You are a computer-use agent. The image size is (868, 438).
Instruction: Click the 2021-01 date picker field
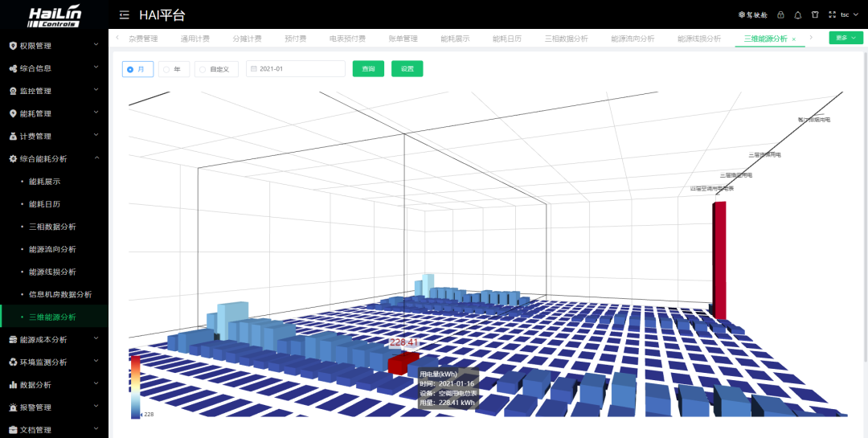pyautogui.click(x=296, y=69)
